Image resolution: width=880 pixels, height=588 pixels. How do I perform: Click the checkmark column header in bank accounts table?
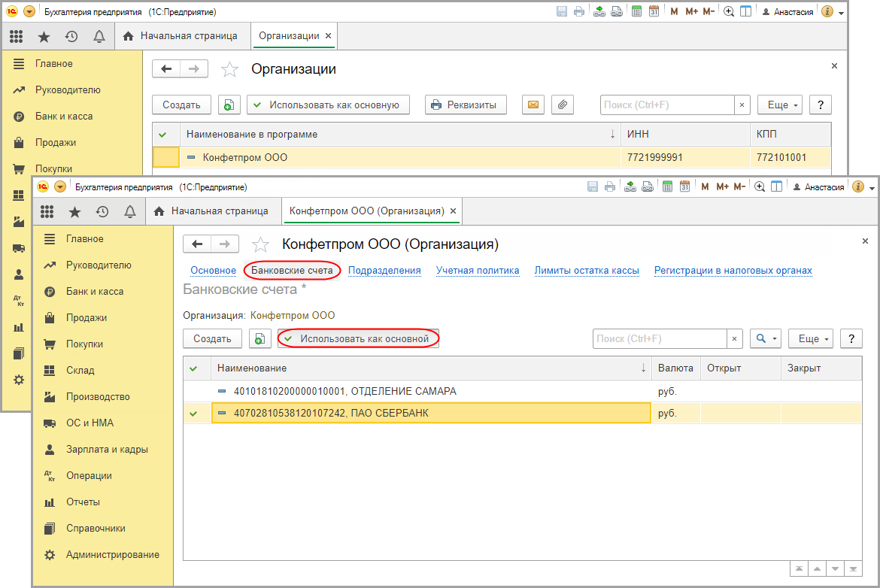(x=194, y=368)
